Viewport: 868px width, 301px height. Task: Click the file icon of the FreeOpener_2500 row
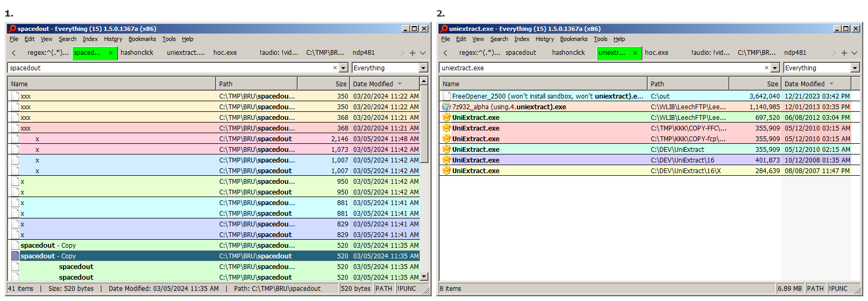tap(447, 96)
